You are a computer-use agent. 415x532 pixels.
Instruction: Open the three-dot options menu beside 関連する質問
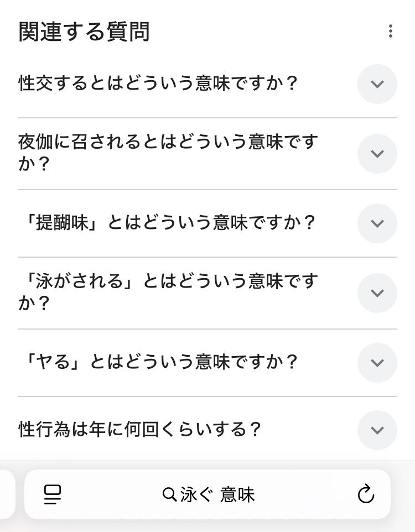391,31
